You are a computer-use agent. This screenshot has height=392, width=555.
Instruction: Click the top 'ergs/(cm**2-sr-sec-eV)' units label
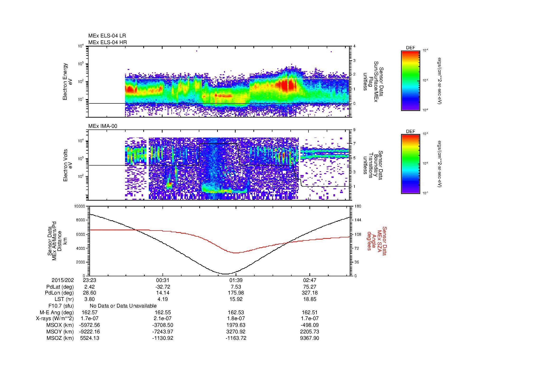click(x=440, y=81)
